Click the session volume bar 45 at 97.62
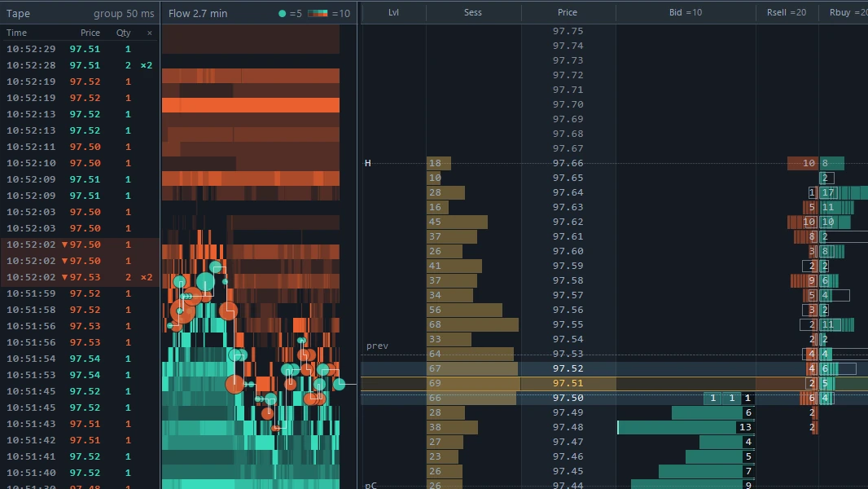The image size is (868, 489). (458, 222)
